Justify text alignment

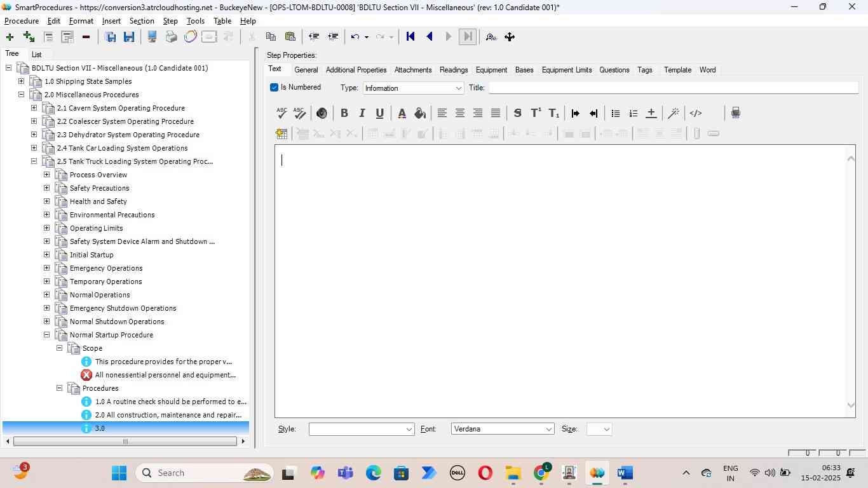coord(496,113)
